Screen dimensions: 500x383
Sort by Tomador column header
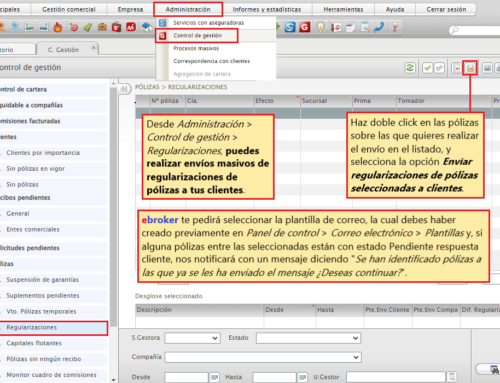coord(444,101)
